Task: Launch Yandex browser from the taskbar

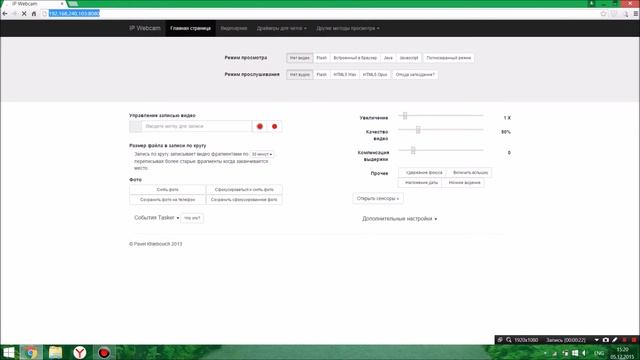Action: [80, 352]
